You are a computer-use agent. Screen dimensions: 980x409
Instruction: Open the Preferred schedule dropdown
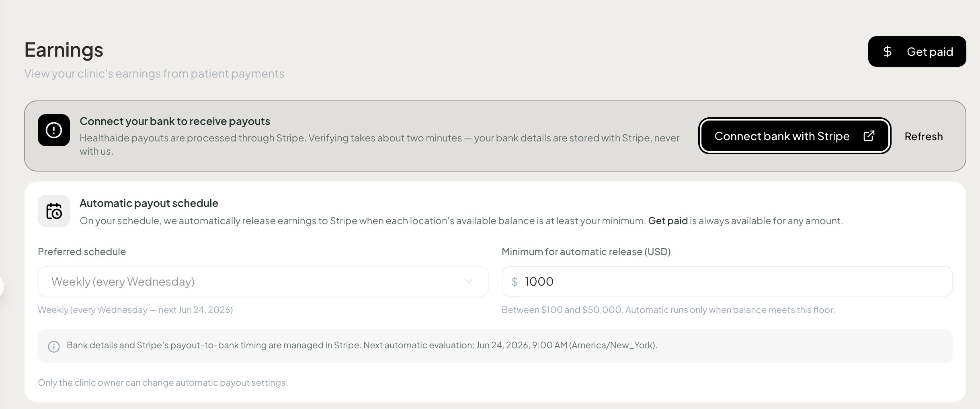[x=263, y=281]
